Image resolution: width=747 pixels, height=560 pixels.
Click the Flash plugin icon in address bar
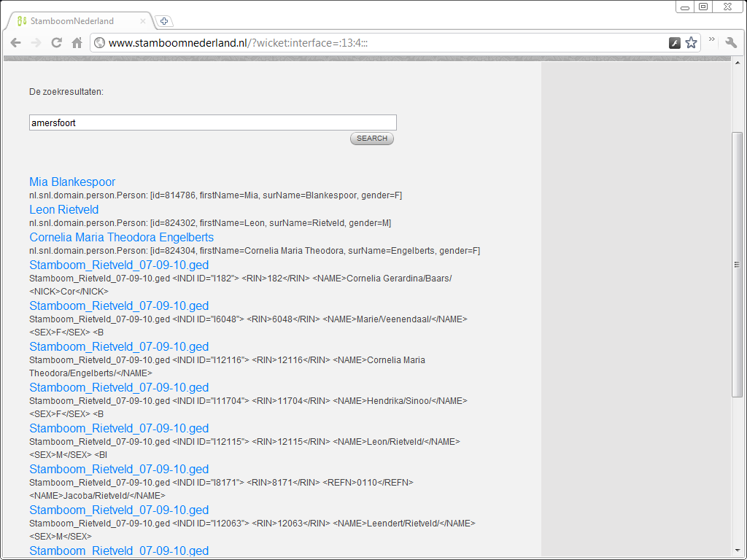pyautogui.click(x=675, y=43)
